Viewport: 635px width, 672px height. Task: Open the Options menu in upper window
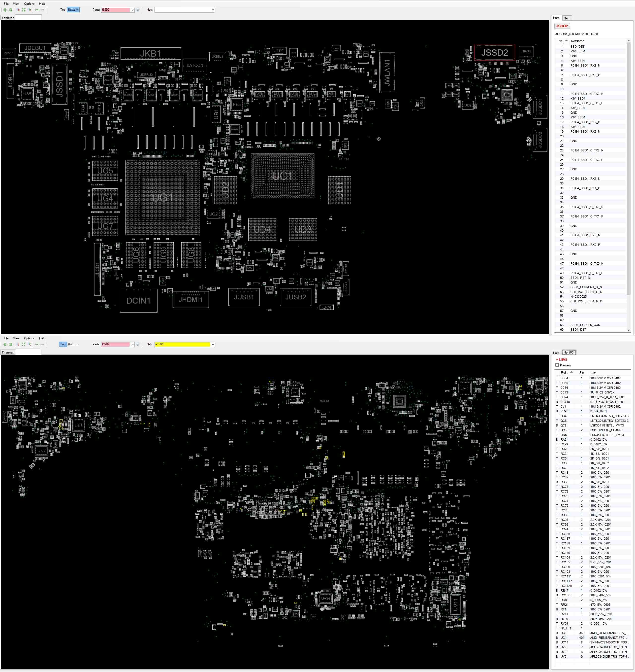[29, 4]
